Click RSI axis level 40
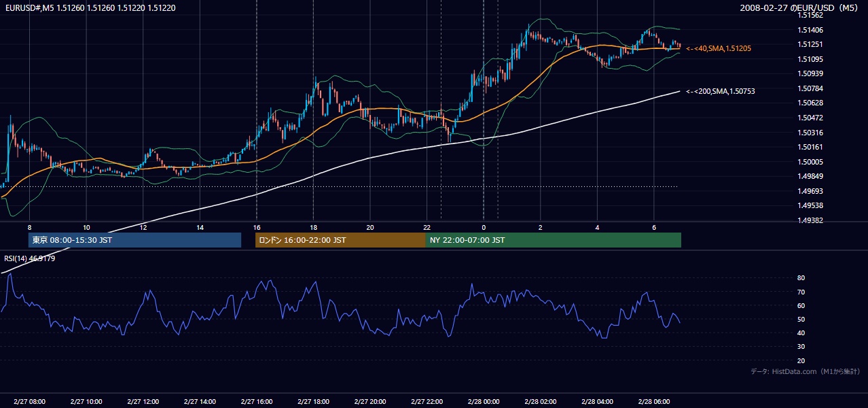This screenshot has height=408, width=868. (801, 333)
